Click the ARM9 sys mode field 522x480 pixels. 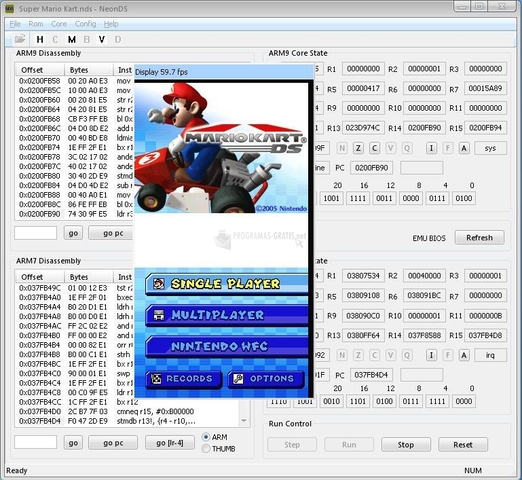click(x=490, y=148)
